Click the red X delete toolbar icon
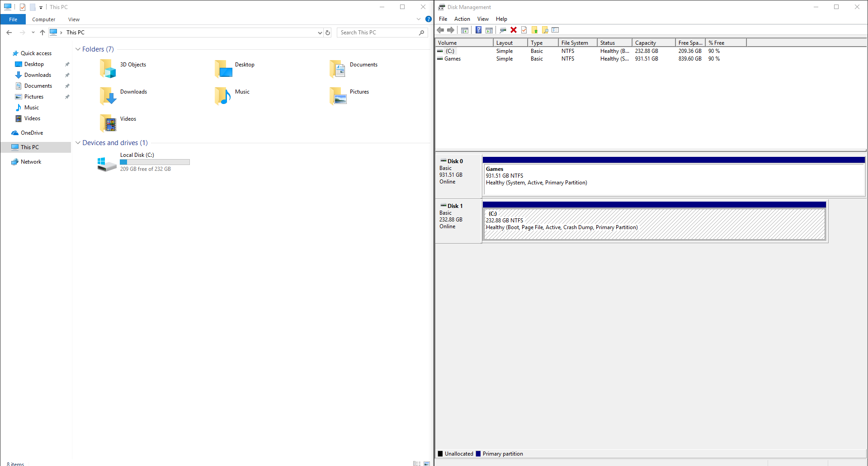The image size is (868, 466). coord(514,30)
